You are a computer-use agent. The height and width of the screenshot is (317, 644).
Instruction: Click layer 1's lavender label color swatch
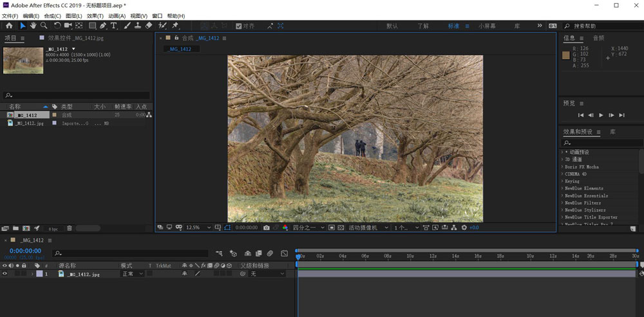click(39, 274)
